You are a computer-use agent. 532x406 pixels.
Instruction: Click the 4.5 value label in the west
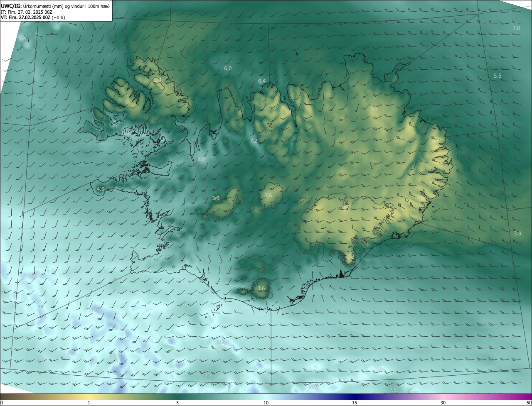[100, 189]
